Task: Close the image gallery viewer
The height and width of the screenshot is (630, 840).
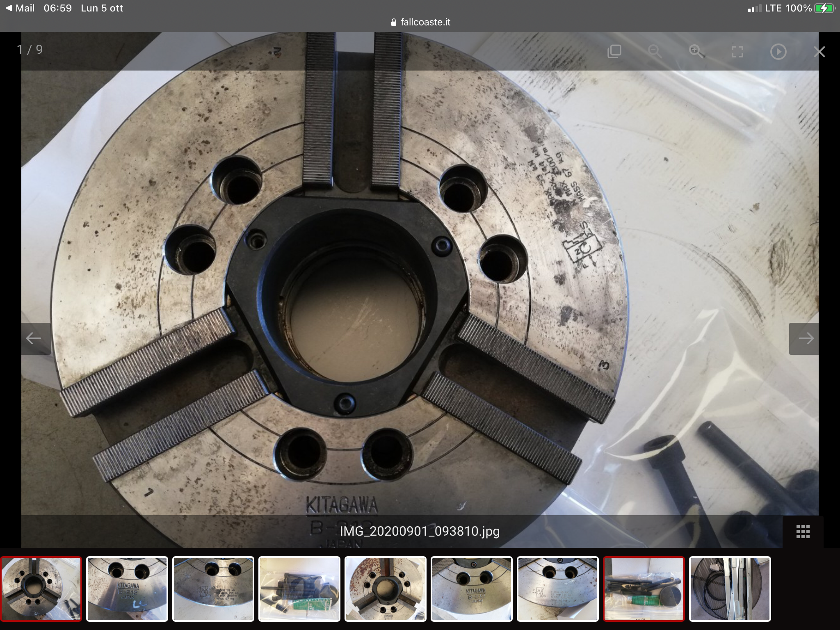Action: pyautogui.click(x=819, y=52)
